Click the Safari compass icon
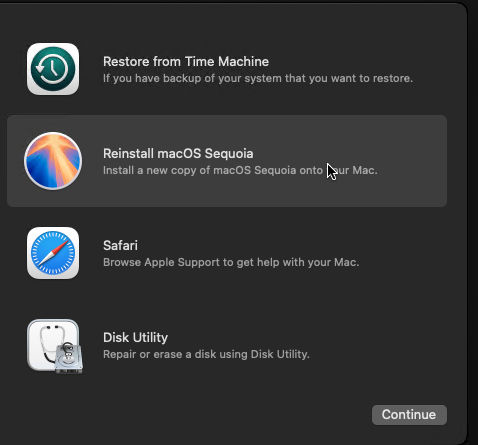478x445 pixels. [53, 253]
